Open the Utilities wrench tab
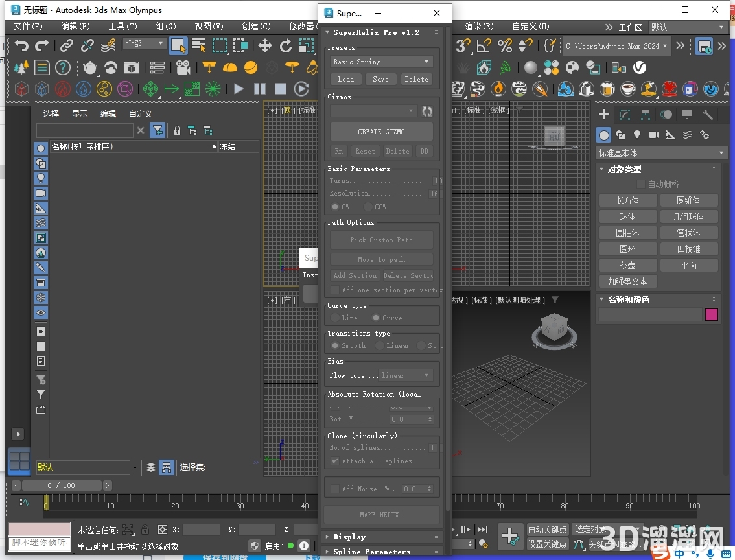 pos(708,114)
